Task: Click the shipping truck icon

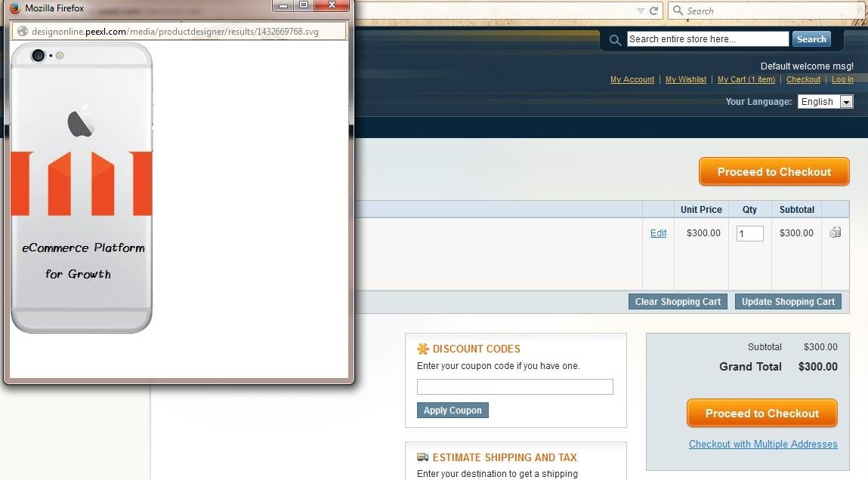Action: coord(423,457)
